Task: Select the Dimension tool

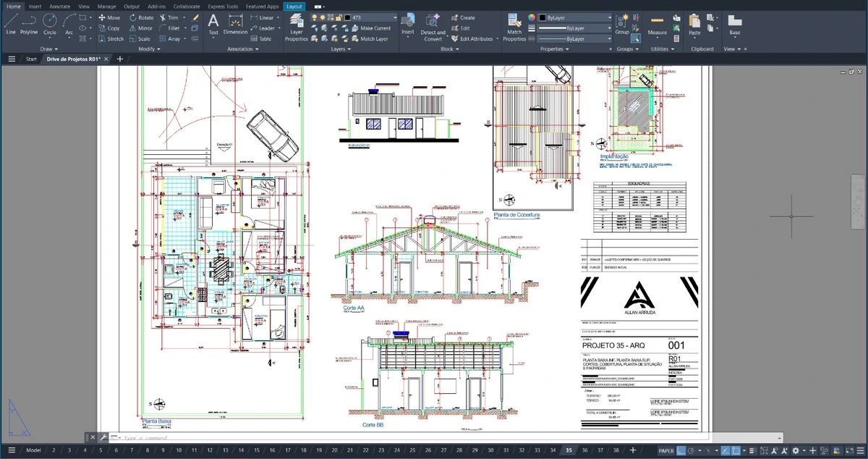Action: [x=235, y=24]
